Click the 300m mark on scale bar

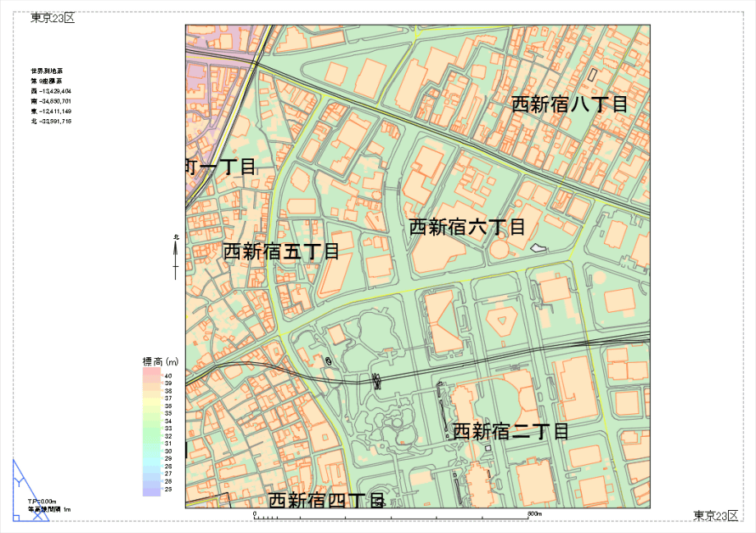coord(534,514)
